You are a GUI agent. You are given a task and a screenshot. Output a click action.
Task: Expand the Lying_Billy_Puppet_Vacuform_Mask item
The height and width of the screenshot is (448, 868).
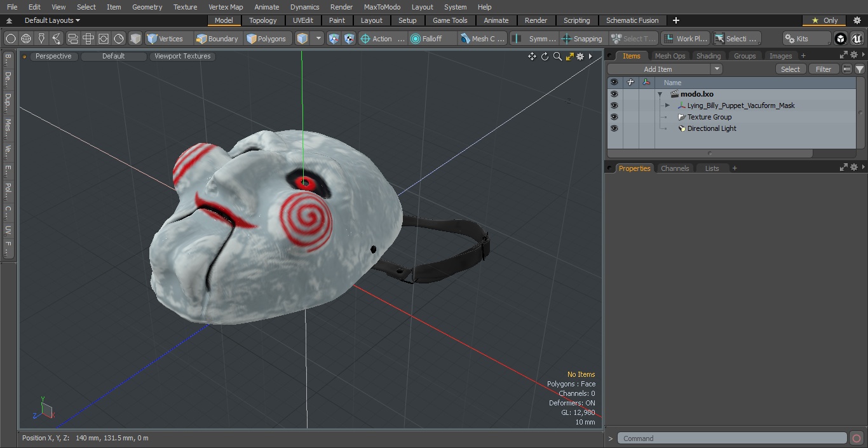(667, 105)
